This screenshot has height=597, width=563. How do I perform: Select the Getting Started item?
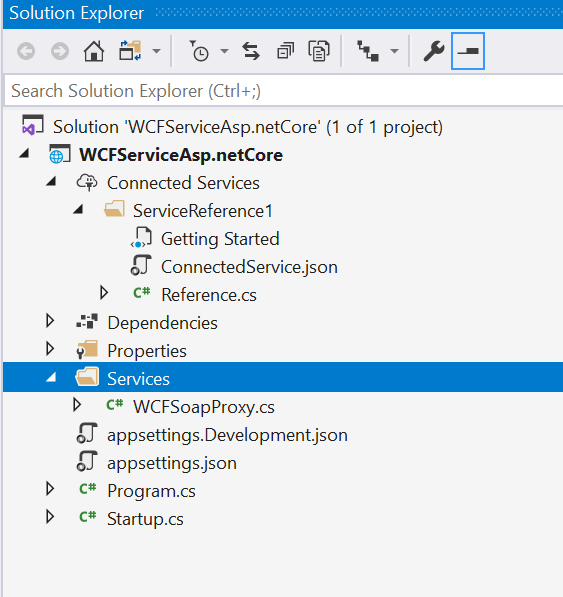tap(220, 239)
